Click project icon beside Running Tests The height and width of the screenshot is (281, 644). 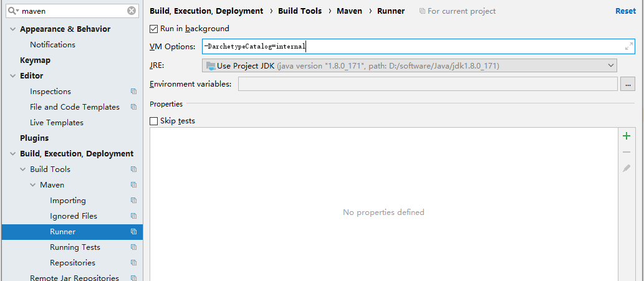(x=133, y=247)
